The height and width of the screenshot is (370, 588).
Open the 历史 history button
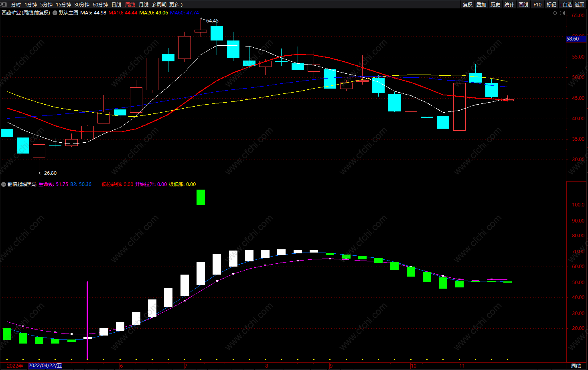495,5
